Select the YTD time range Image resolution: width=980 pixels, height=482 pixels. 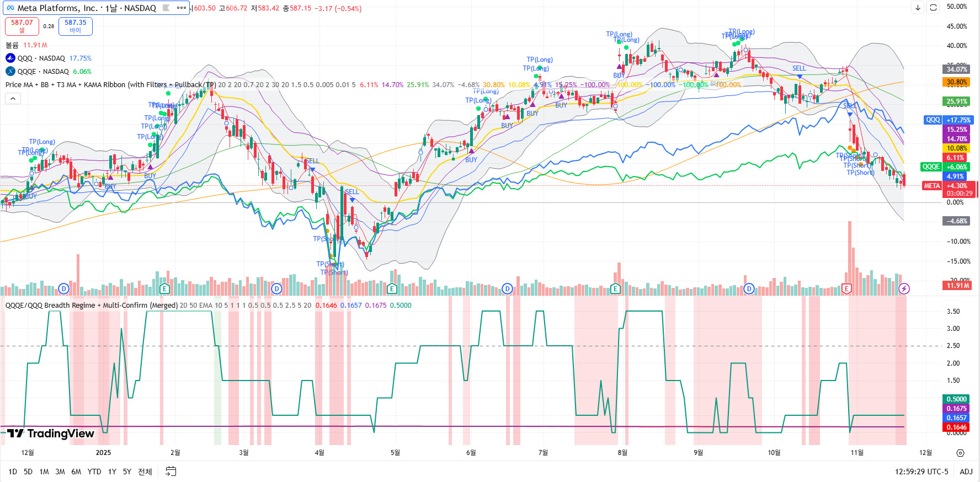tap(94, 472)
